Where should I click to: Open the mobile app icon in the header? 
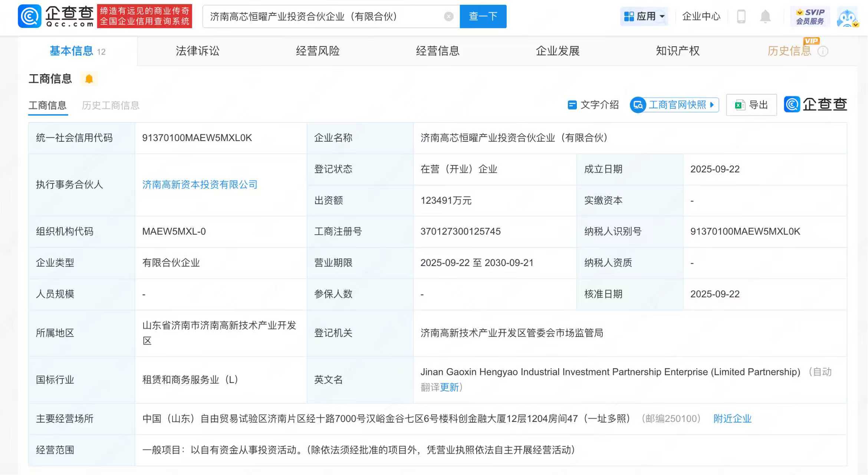(x=741, y=16)
